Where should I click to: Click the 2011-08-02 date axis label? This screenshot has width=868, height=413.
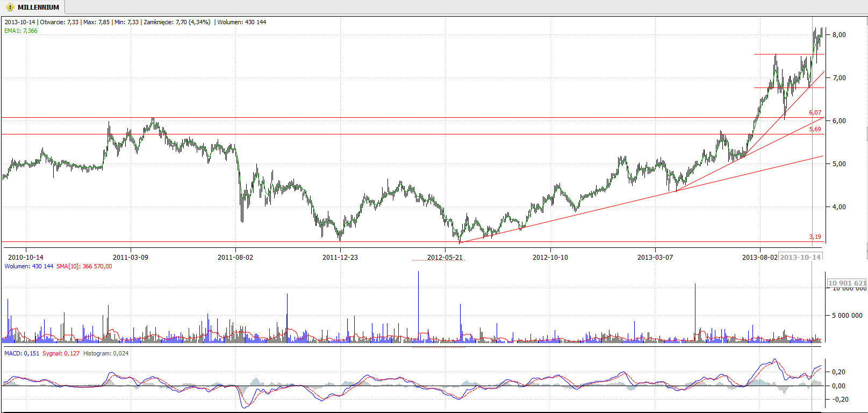click(235, 257)
